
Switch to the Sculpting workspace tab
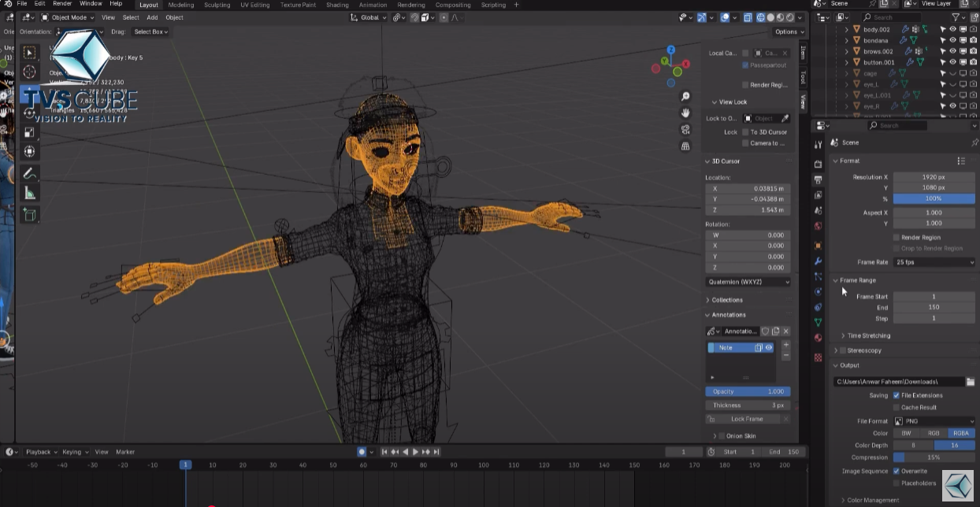(217, 5)
